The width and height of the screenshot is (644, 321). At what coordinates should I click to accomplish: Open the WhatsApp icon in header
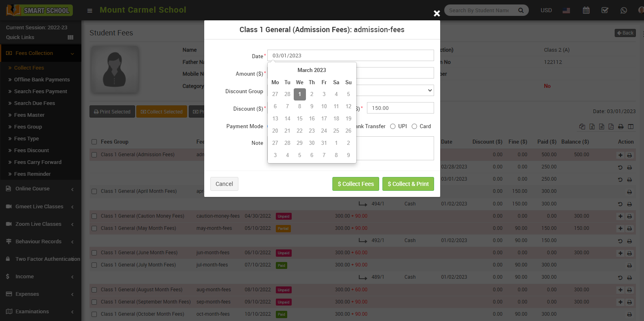(623, 10)
